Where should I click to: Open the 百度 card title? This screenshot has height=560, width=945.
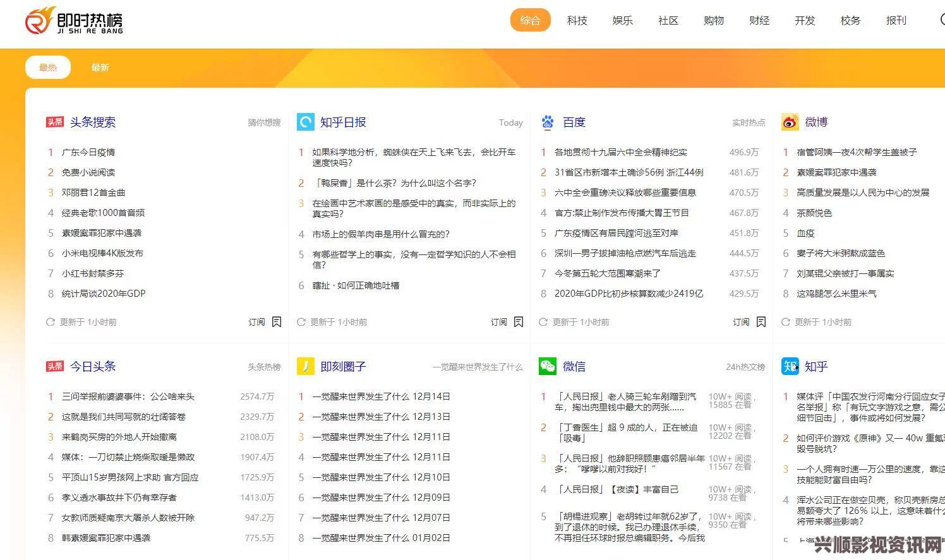click(574, 122)
